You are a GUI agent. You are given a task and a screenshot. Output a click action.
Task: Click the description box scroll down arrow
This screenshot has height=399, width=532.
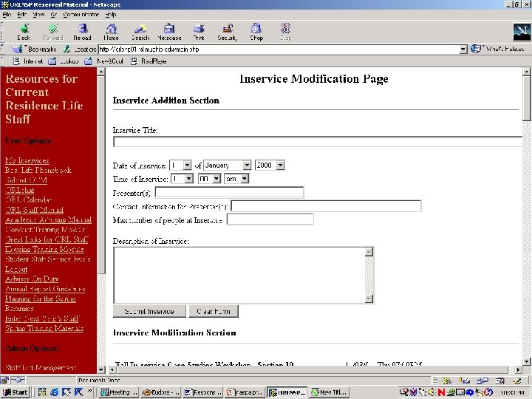(x=369, y=299)
